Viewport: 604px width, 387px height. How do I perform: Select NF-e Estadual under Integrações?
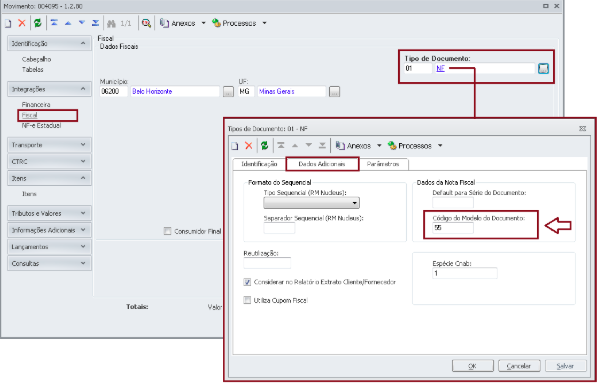[41, 126]
